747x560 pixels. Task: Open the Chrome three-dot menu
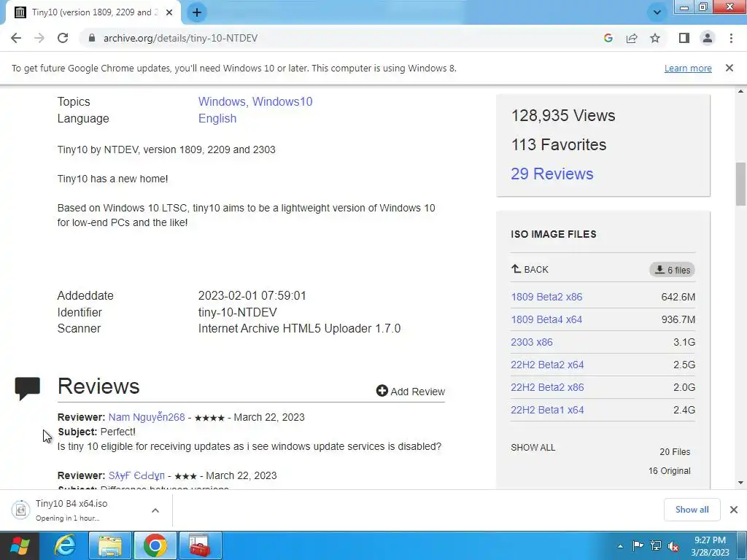point(731,38)
